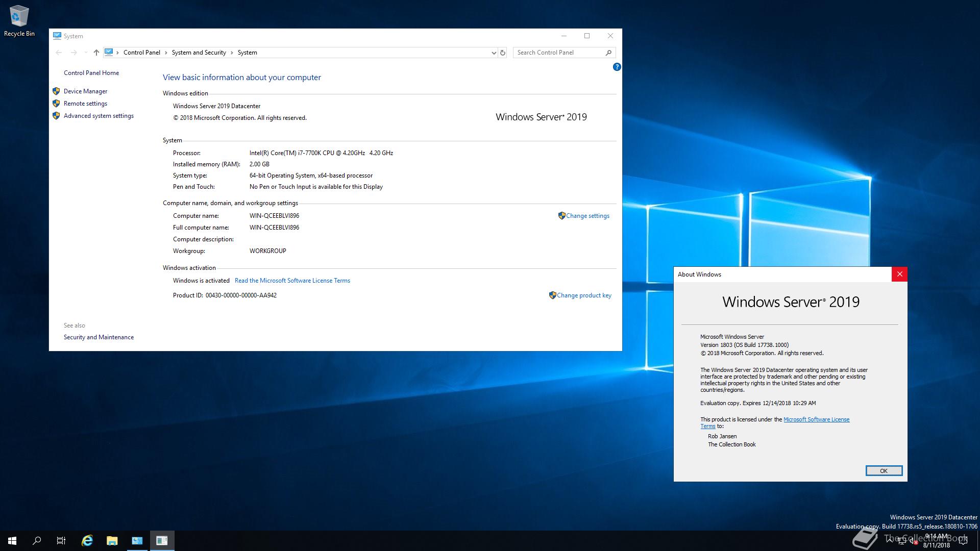The width and height of the screenshot is (980, 551).
Task: Click the blue Help question mark icon
Action: click(617, 67)
